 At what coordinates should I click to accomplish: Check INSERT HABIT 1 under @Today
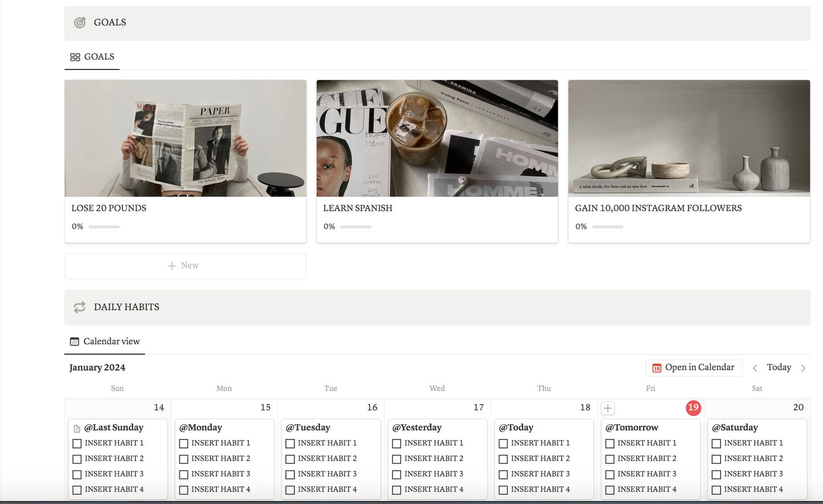503,443
